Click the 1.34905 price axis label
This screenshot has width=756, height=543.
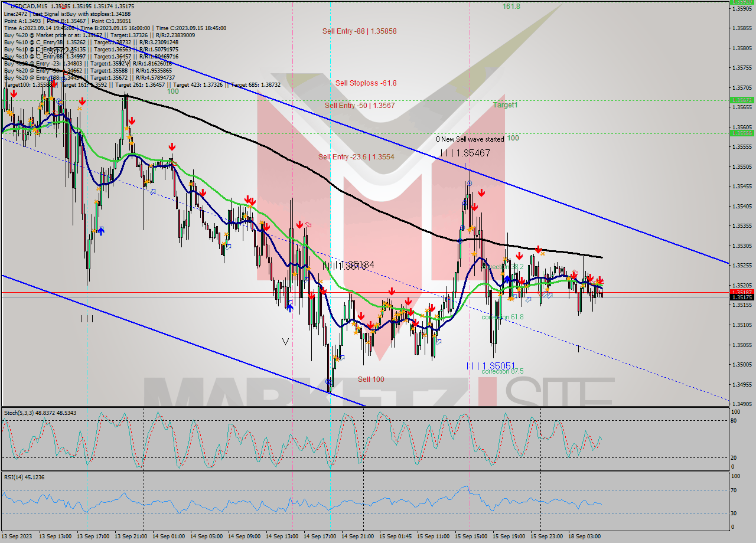pos(742,404)
